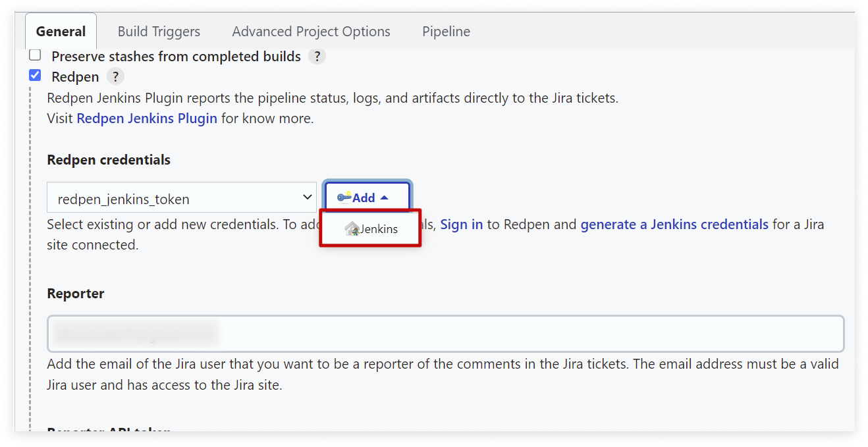Uncheck the Redpen checkbox
This screenshot has height=447, width=868.
point(35,76)
